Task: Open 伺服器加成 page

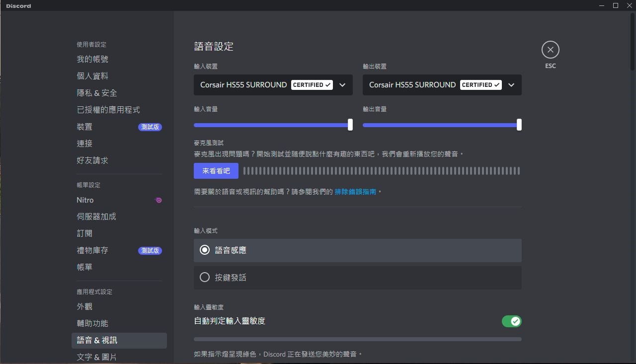Action: pyautogui.click(x=119, y=217)
